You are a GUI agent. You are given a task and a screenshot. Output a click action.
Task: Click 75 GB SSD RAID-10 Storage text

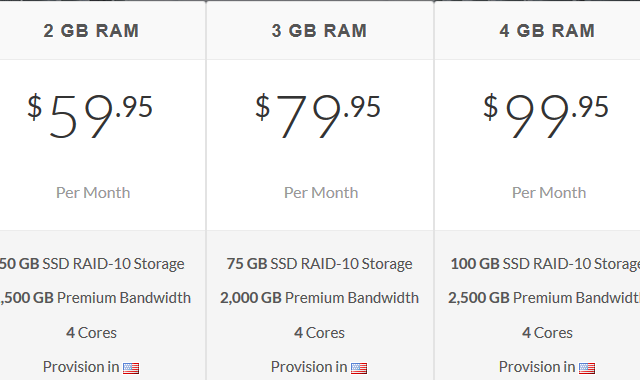pyautogui.click(x=319, y=264)
